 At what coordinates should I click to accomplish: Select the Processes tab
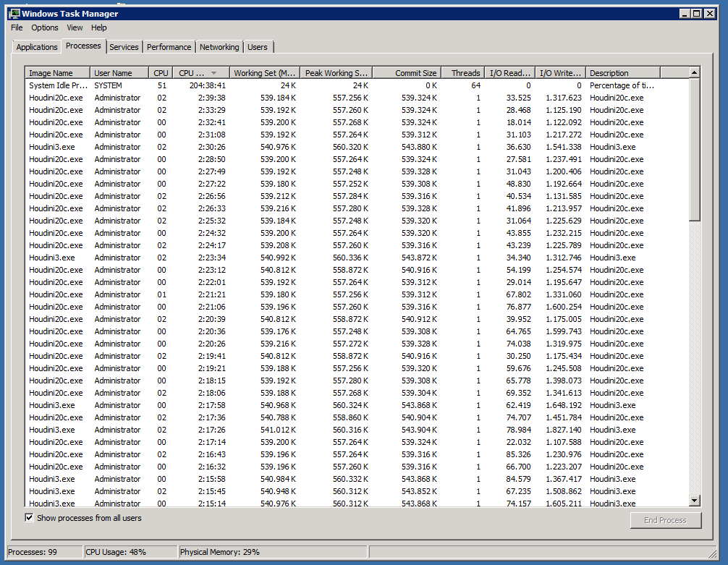83,46
